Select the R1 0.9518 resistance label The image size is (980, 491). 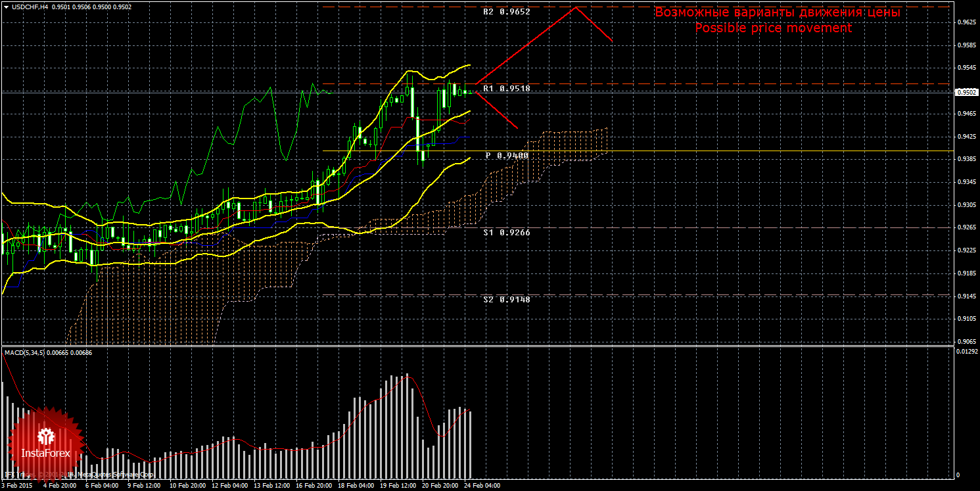(x=506, y=88)
